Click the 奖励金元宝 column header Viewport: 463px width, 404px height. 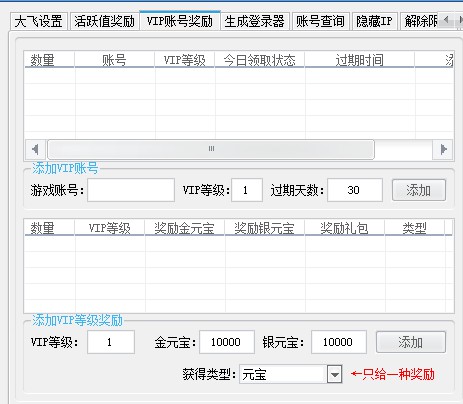185,228
